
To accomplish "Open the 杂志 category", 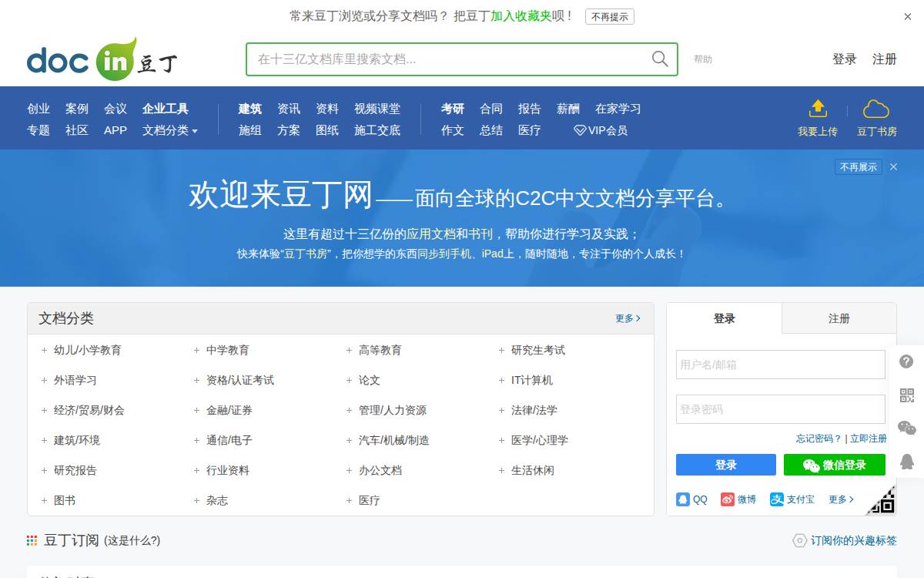I will (217, 501).
